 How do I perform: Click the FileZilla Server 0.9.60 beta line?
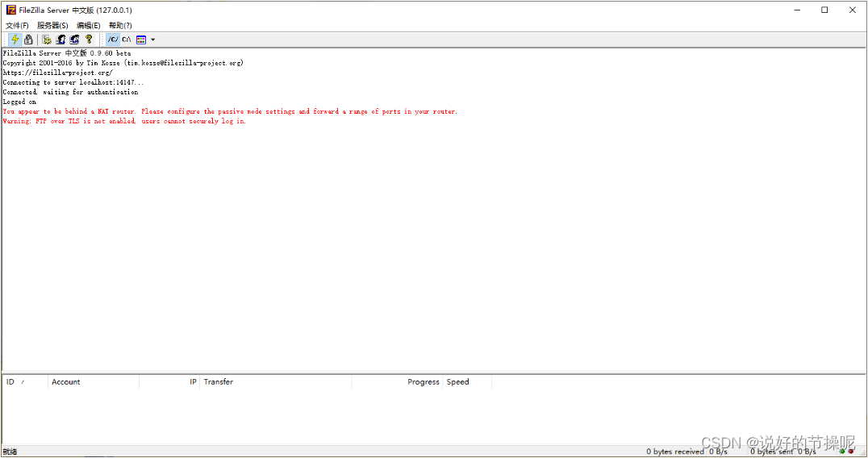pos(67,53)
